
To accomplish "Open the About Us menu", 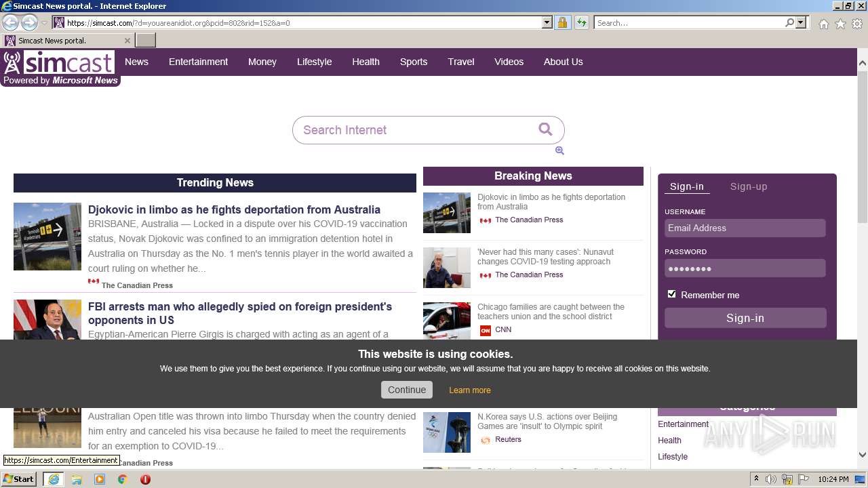I will point(563,62).
